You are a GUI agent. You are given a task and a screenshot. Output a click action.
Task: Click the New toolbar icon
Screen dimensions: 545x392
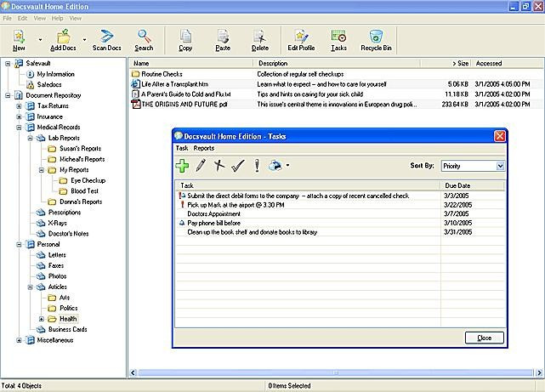tap(19, 40)
